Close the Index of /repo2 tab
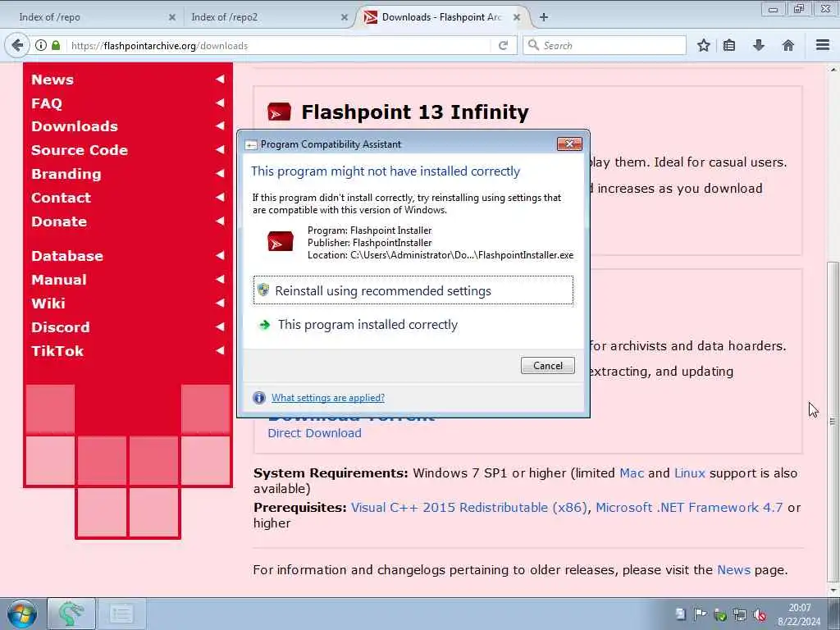The image size is (840, 630). (x=344, y=17)
